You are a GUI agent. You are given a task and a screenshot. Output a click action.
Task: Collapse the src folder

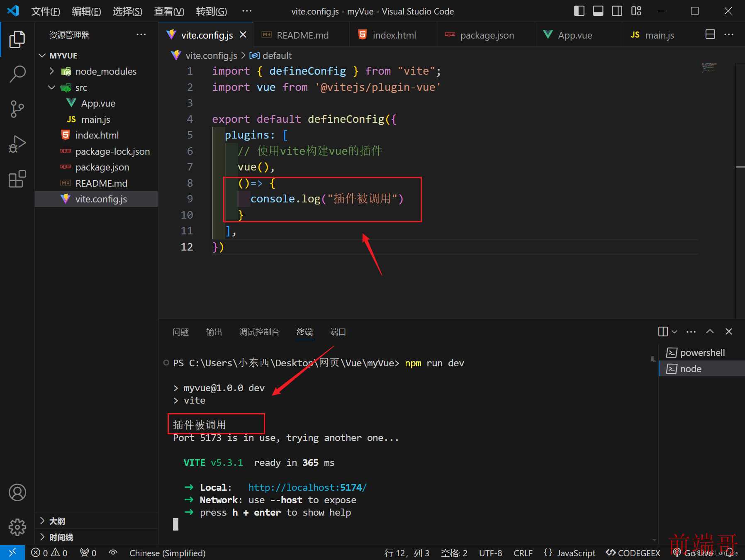[x=96, y=88]
